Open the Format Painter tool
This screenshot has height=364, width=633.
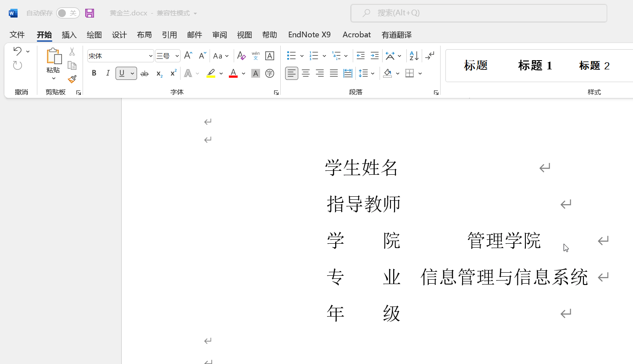point(72,79)
